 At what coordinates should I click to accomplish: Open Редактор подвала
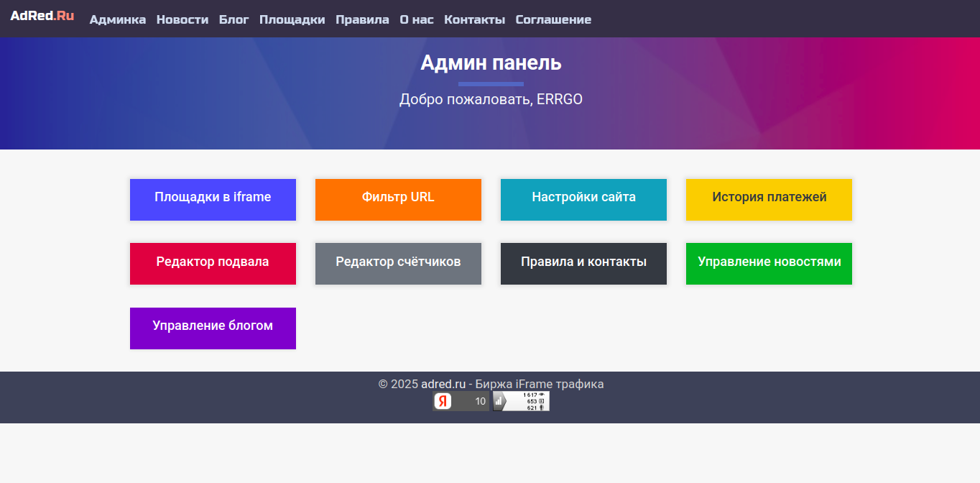tap(213, 263)
